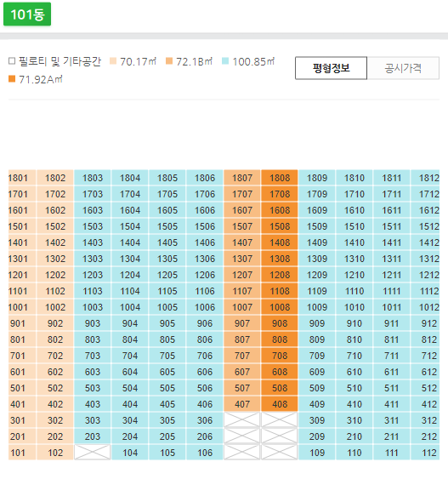Select unit 907
The image size is (448, 479).
pyautogui.click(x=242, y=323)
